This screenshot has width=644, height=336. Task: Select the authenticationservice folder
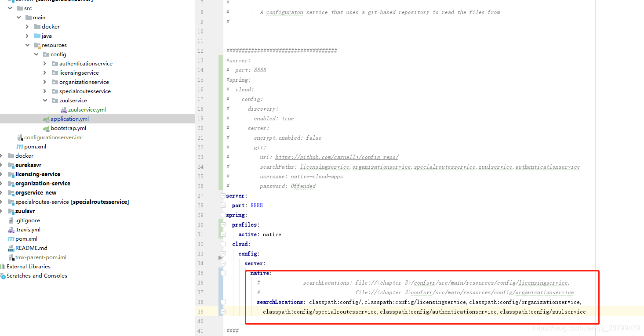(86, 64)
